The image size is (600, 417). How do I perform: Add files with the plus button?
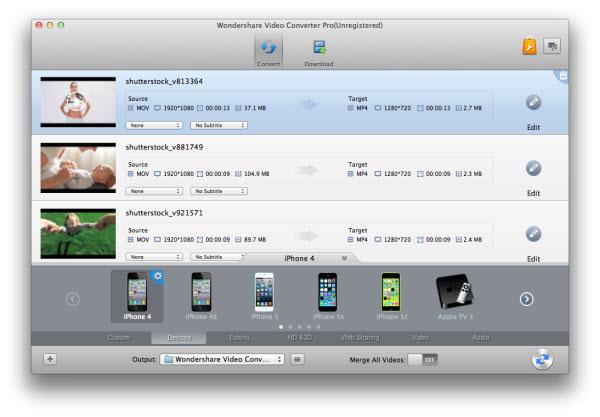(x=50, y=359)
